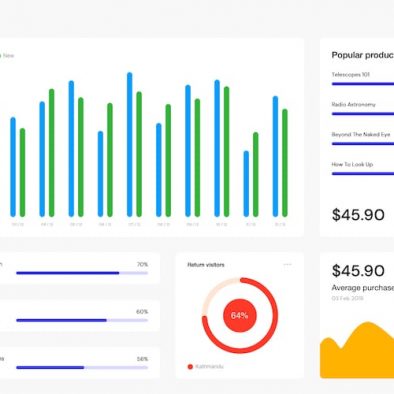Toggle the New series legend label
Viewport: 394px width, 394px height.
(8, 56)
